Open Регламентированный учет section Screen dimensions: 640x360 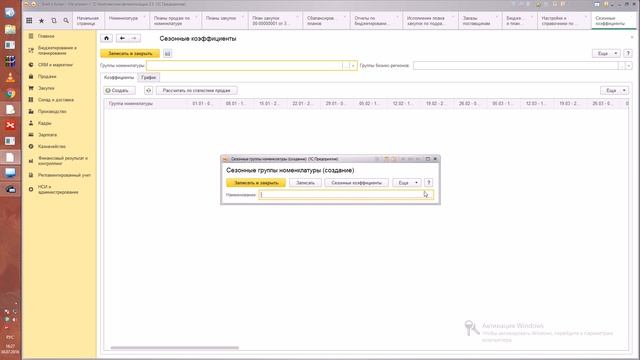point(64,175)
